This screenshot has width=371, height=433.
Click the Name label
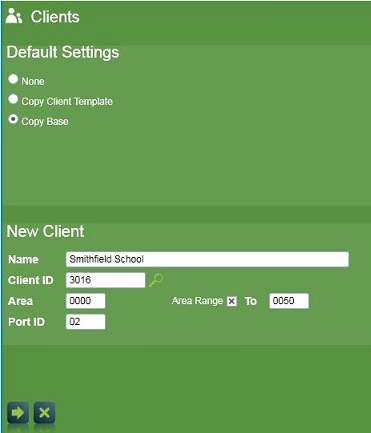pos(23,260)
